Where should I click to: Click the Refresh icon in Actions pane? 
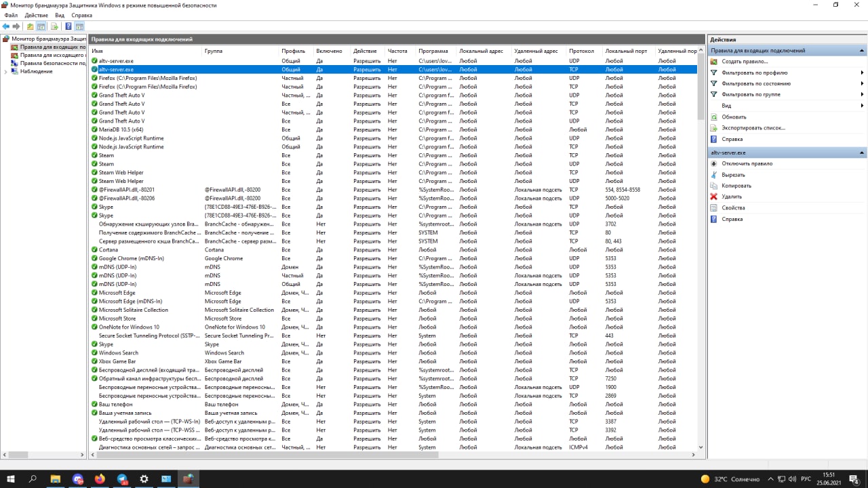coord(714,117)
